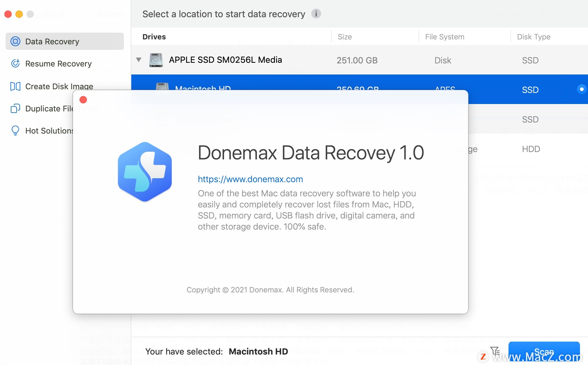This screenshot has height=365, width=588.
Task: Select the Macintosh HD radio button
Action: (x=582, y=89)
